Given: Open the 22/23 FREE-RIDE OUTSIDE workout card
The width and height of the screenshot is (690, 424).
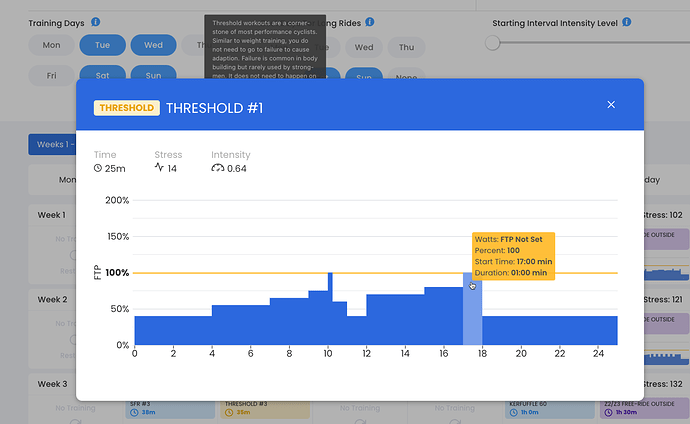Looking at the screenshot, I should (x=645, y=409).
